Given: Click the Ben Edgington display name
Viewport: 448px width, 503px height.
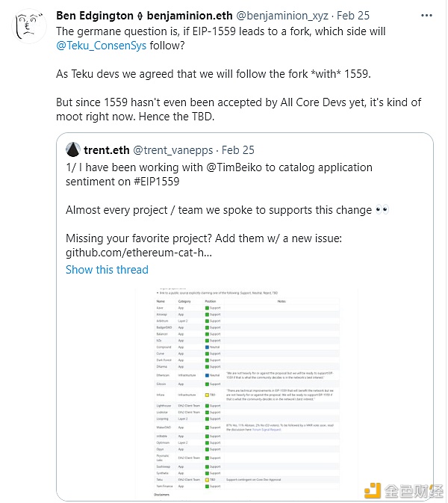Looking at the screenshot, I should [x=95, y=16].
